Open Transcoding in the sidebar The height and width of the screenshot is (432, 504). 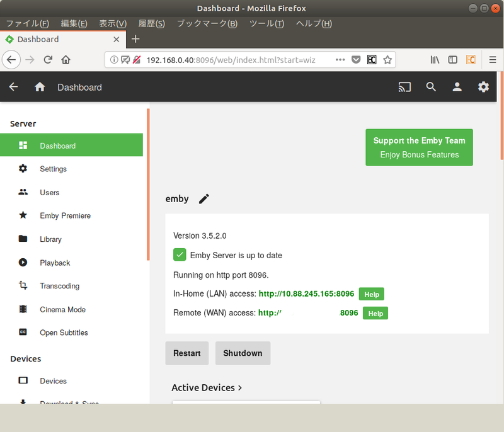coord(71,285)
